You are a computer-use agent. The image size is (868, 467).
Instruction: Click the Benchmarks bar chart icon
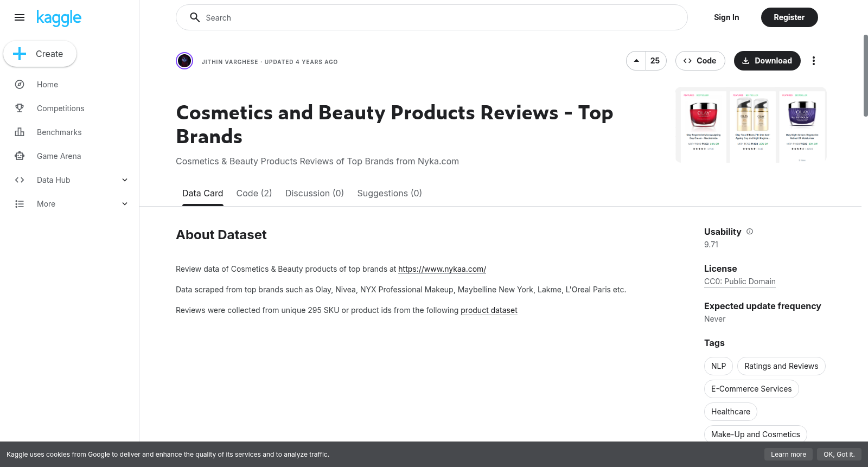(20, 132)
